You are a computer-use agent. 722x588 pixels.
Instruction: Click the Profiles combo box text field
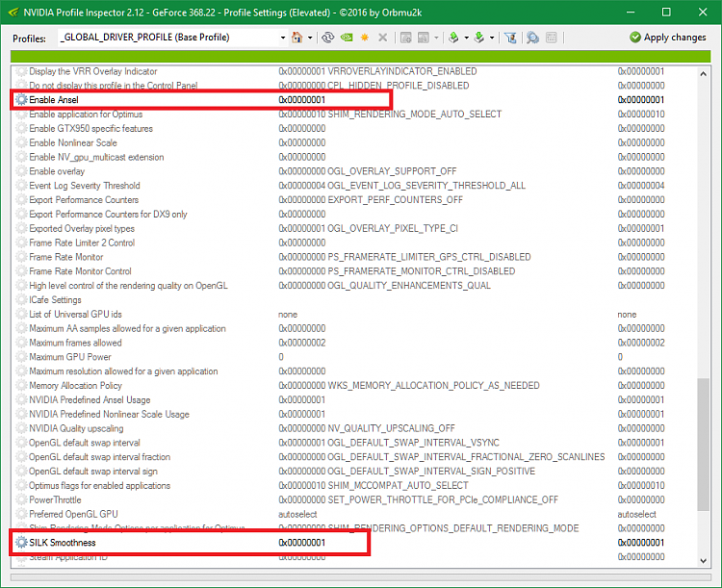tap(168, 38)
